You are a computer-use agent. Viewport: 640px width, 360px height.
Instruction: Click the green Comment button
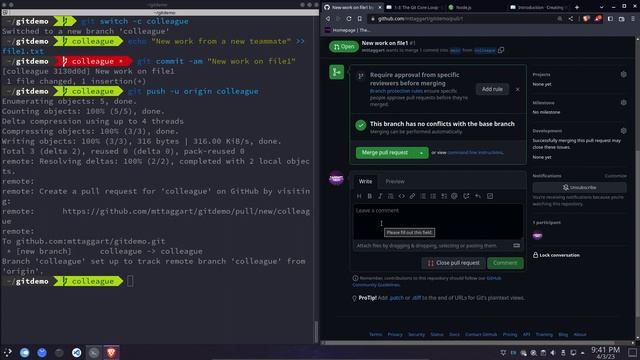coord(505,263)
